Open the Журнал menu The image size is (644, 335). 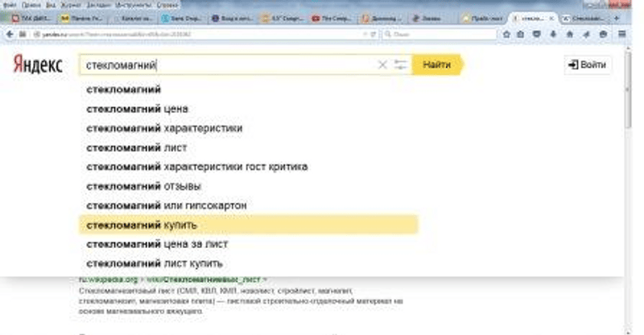coord(71,6)
